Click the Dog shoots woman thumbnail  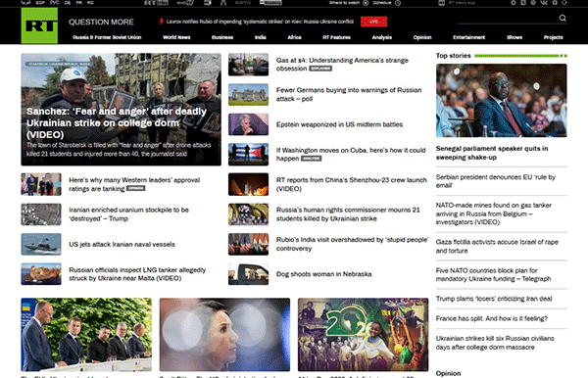click(x=248, y=274)
